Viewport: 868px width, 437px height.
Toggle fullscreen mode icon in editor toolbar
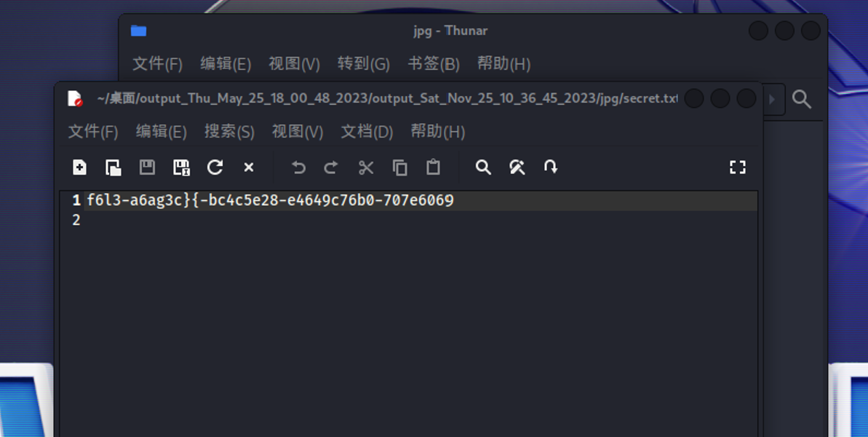pyautogui.click(x=737, y=168)
